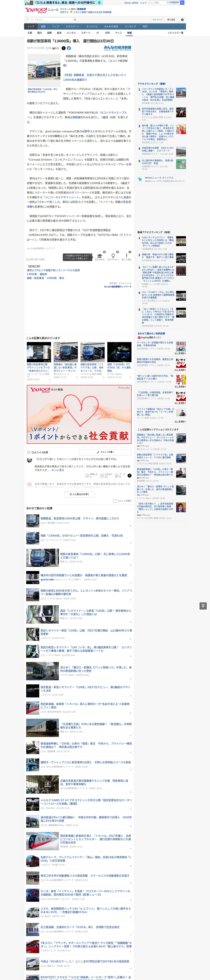Share article on Facebook icon
This screenshot has height=980, width=210.
click(69, 48)
